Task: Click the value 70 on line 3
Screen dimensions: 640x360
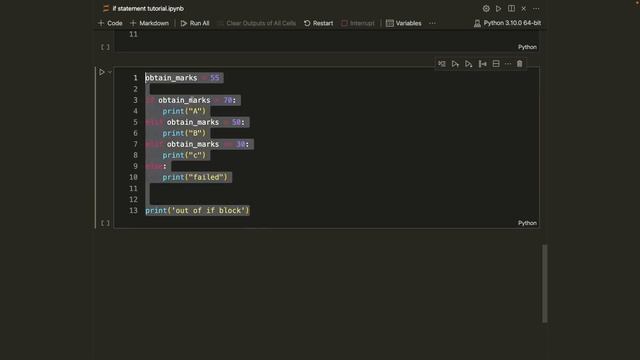Action: coord(228,100)
